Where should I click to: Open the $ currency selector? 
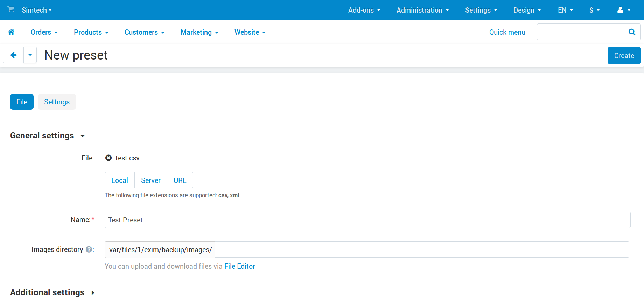(595, 10)
